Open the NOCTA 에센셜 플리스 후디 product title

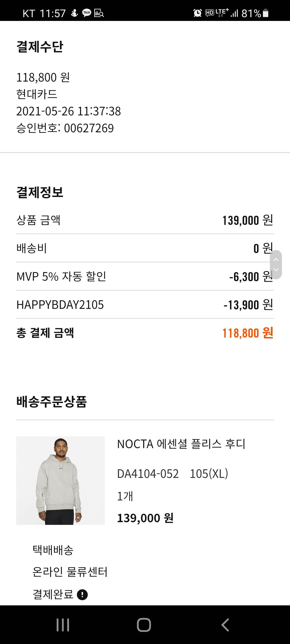point(181,444)
